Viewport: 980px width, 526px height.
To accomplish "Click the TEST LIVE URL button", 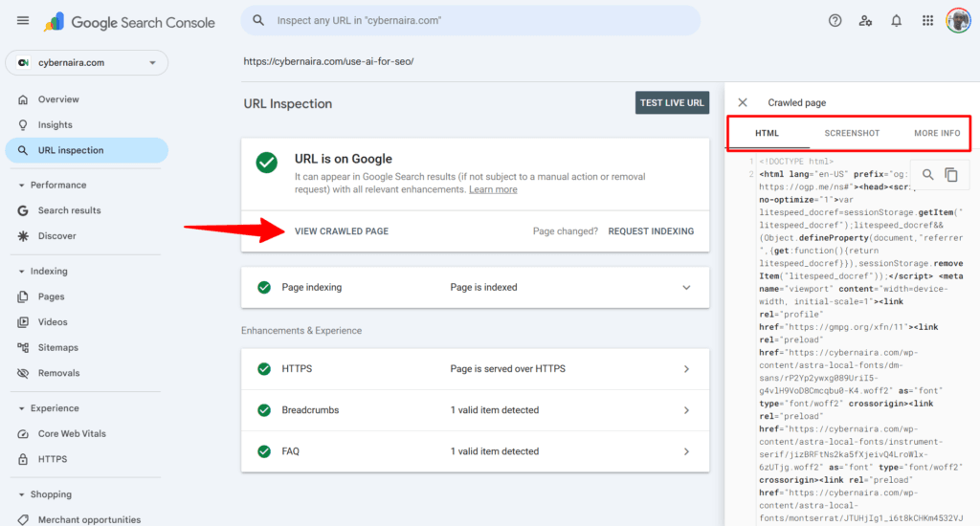I will 672,103.
